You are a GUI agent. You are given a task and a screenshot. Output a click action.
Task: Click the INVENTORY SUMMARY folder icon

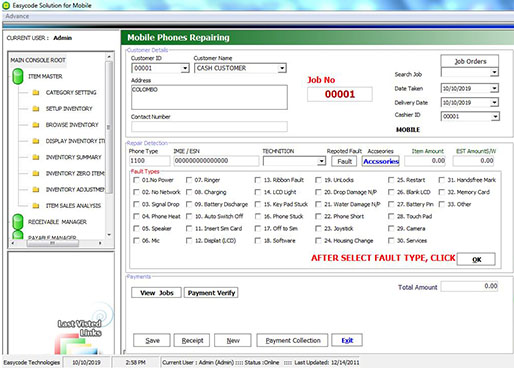(36, 157)
